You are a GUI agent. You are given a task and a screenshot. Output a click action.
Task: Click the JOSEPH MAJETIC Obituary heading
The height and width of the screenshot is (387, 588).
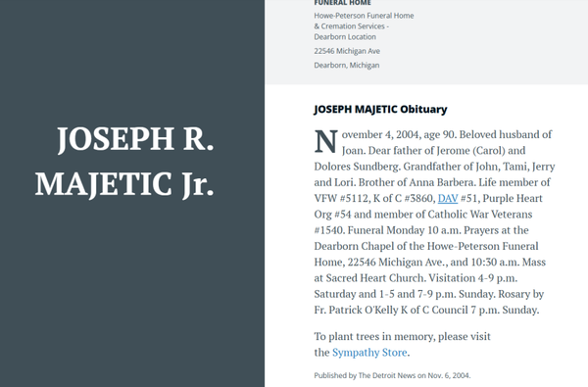pyautogui.click(x=380, y=109)
